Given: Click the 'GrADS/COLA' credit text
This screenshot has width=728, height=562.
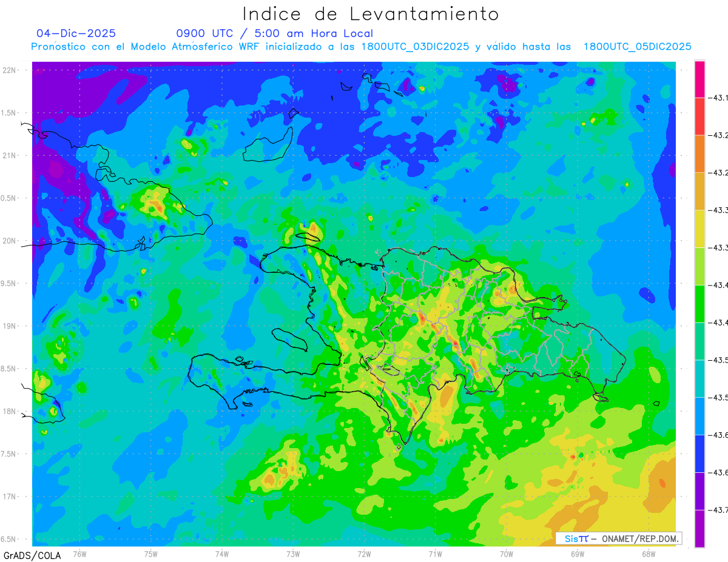Looking at the screenshot, I should click(x=32, y=555).
